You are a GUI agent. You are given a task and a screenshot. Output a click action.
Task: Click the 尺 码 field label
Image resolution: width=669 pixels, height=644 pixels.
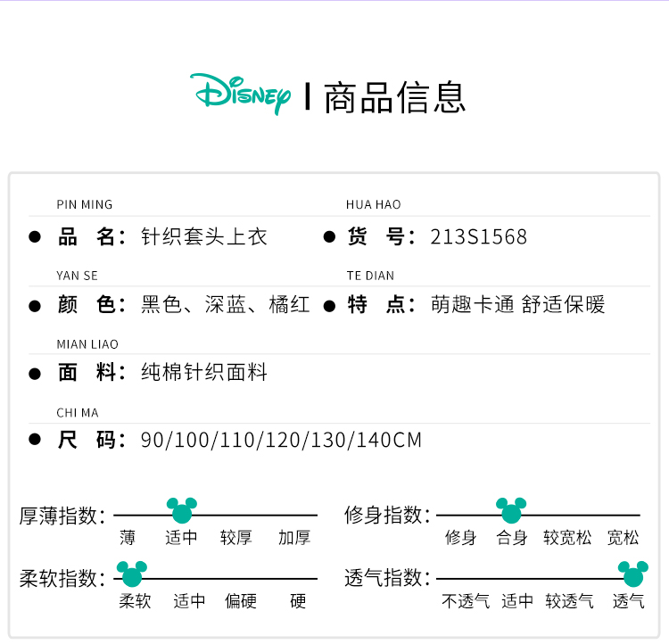92,440
